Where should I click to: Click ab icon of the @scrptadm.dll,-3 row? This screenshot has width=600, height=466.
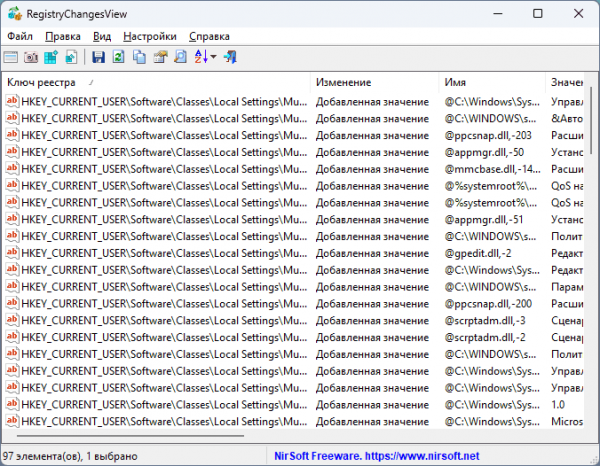(12, 320)
